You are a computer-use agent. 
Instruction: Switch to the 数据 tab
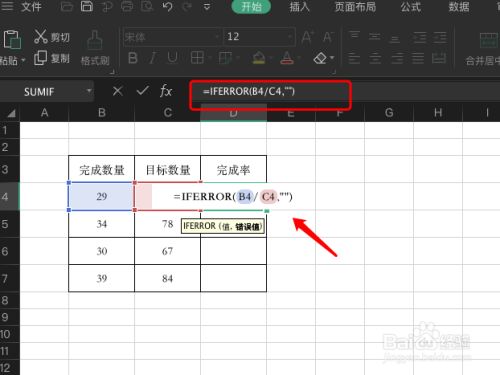pyautogui.click(x=459, y=7)
